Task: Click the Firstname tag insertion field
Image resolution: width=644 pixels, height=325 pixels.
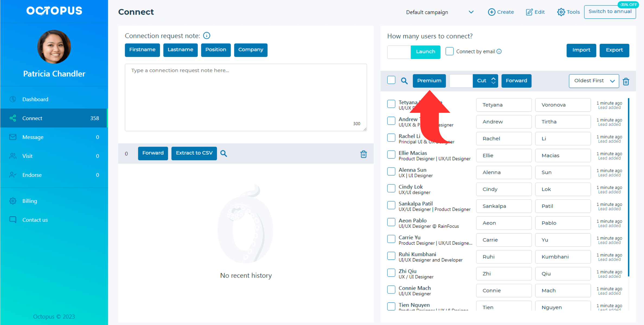Action: pyautogui.click(x=142, y=50)
